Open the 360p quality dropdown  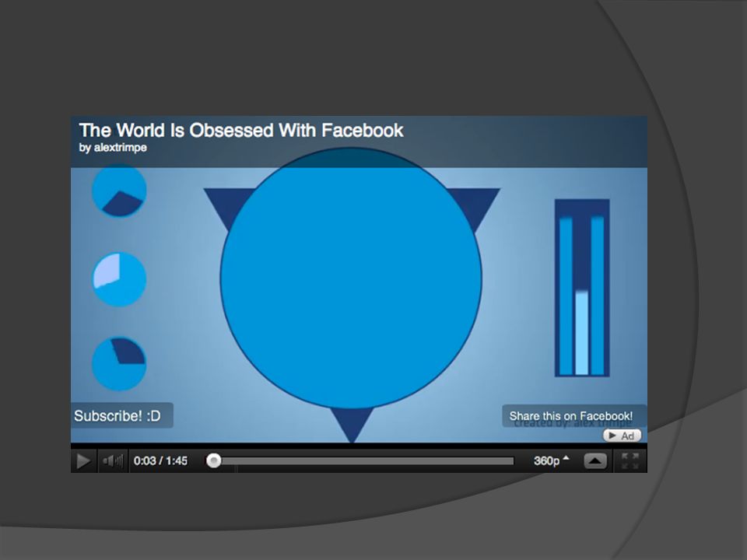pos(551,460)
